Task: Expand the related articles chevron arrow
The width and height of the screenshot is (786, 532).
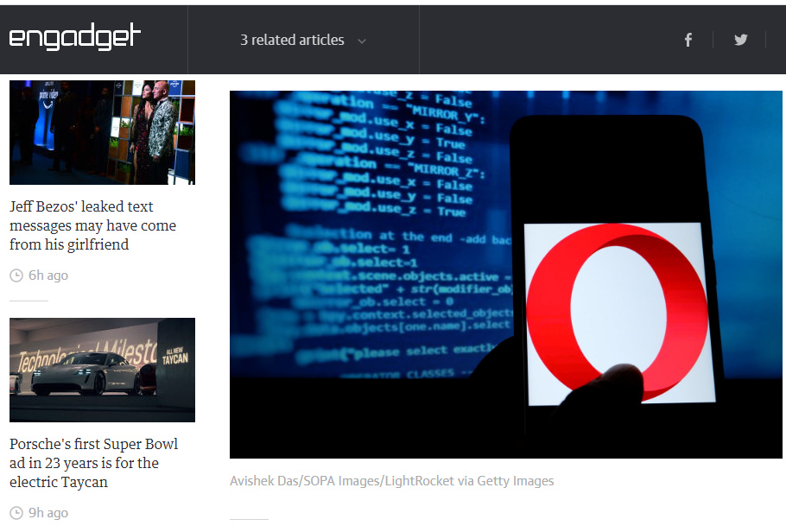Action: click(362, 41)
